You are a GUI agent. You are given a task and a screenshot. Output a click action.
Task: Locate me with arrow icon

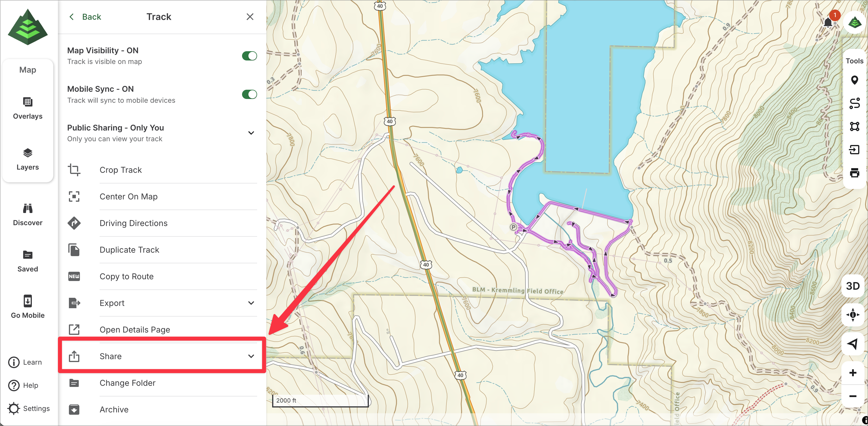point(852,344)
